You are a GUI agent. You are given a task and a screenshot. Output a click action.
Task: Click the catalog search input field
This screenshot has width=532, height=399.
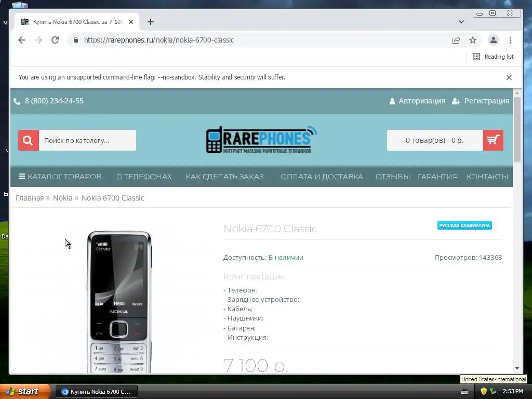click(87, 140)
